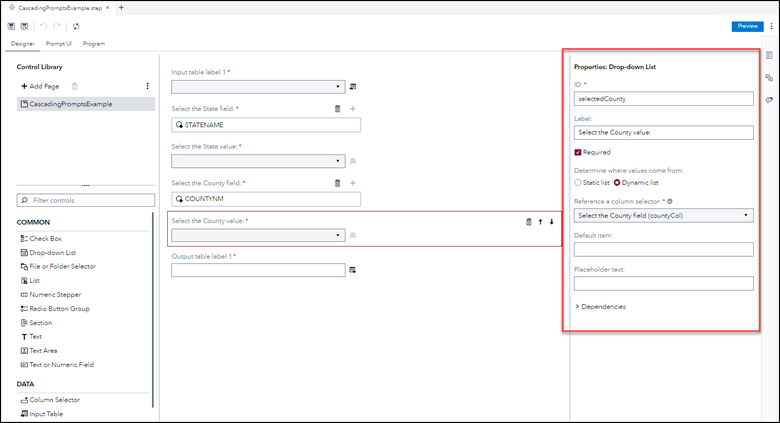Viewport: 780px width, 423px height.
Task: Select the Static list radio button
Action: (x=578, y=183)
